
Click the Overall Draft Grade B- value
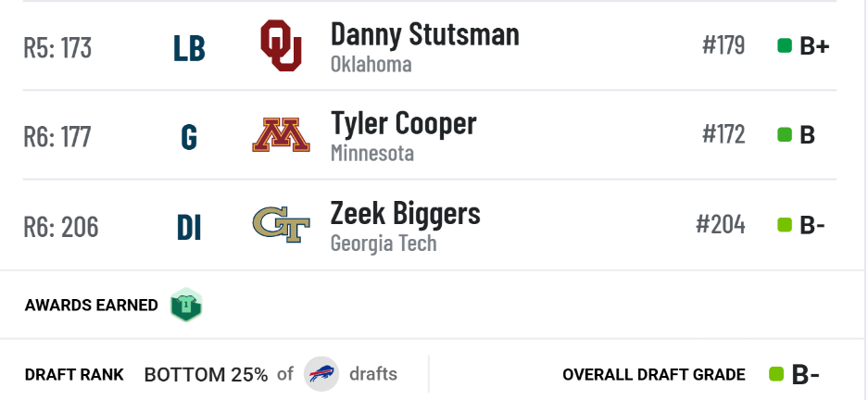click(x=805, y=375)
